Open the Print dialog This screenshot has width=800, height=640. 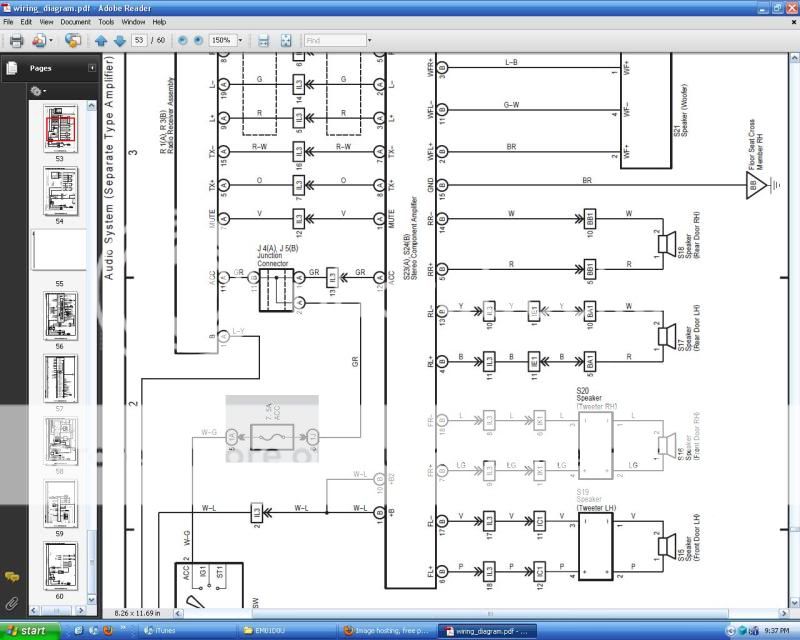point(16,42)
